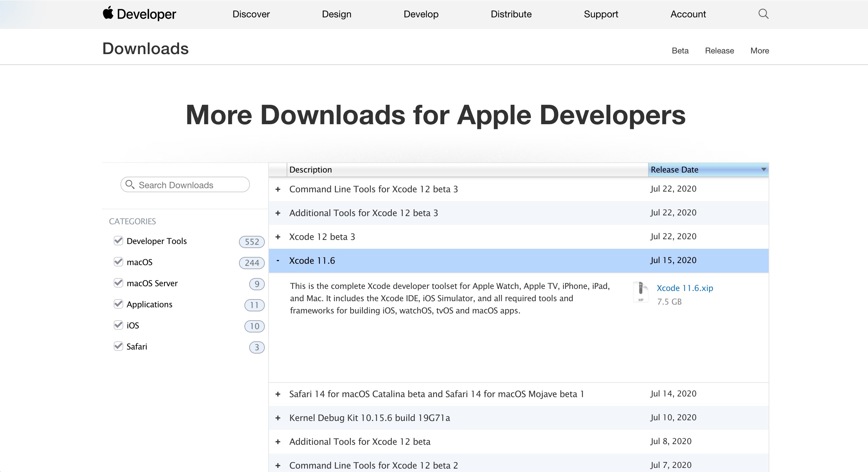Viewport: 868px width, 472px height.
Task: Click the Safari count badge 3
Action: pyautogui.click(x=257, y=347)
